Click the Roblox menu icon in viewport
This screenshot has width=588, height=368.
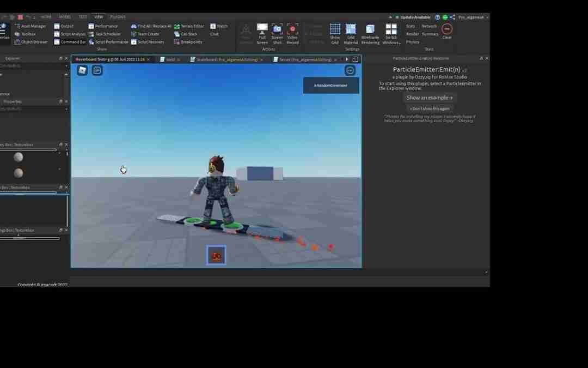[82, 70]
